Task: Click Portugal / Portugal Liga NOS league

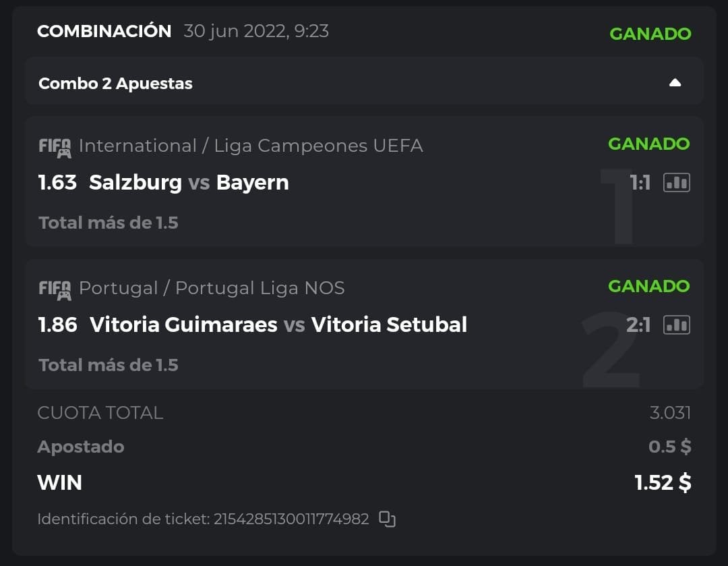Action: pos(212,288)
